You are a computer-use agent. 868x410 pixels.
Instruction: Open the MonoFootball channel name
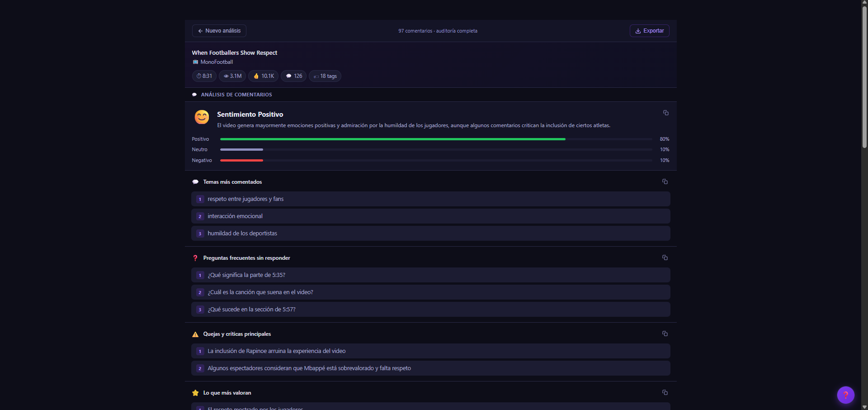(217, 62)
